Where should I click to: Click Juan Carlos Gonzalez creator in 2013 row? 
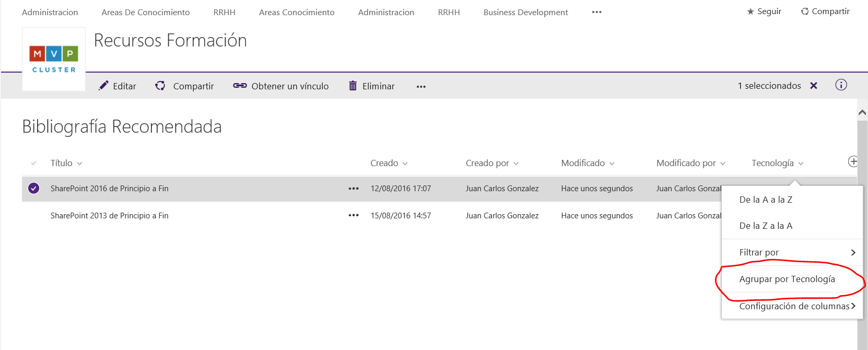[x=502, y=216]
